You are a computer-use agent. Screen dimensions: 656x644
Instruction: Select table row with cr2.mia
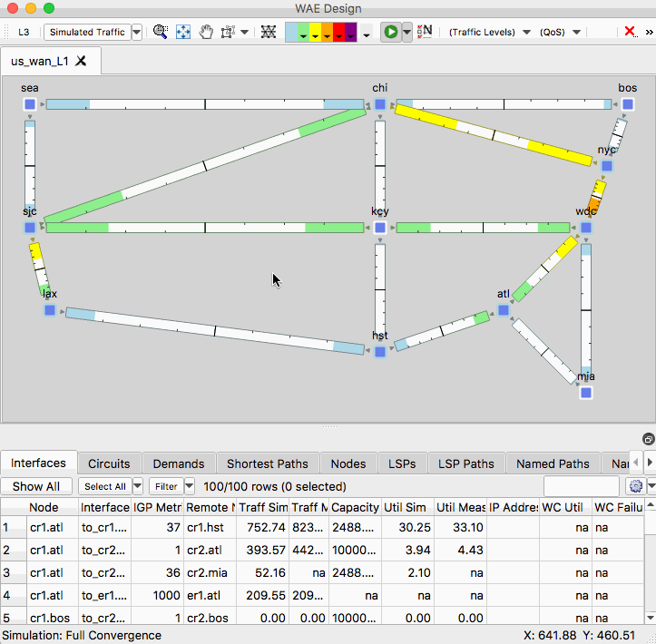(322, 573)
